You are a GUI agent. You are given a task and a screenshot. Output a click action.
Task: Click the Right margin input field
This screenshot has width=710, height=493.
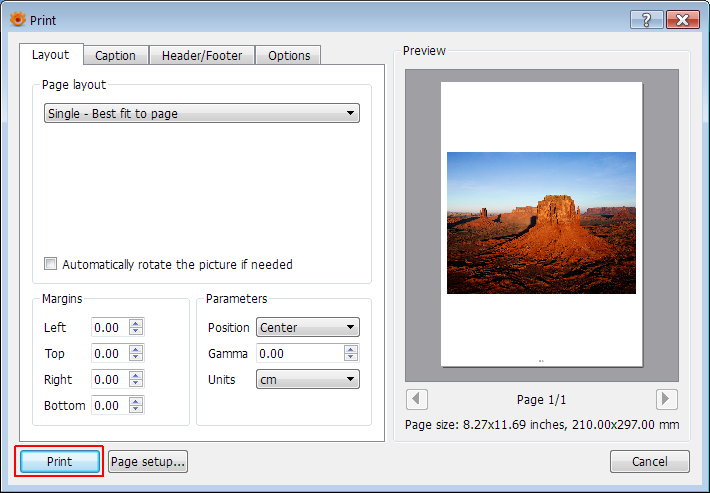tap(110, 379)
